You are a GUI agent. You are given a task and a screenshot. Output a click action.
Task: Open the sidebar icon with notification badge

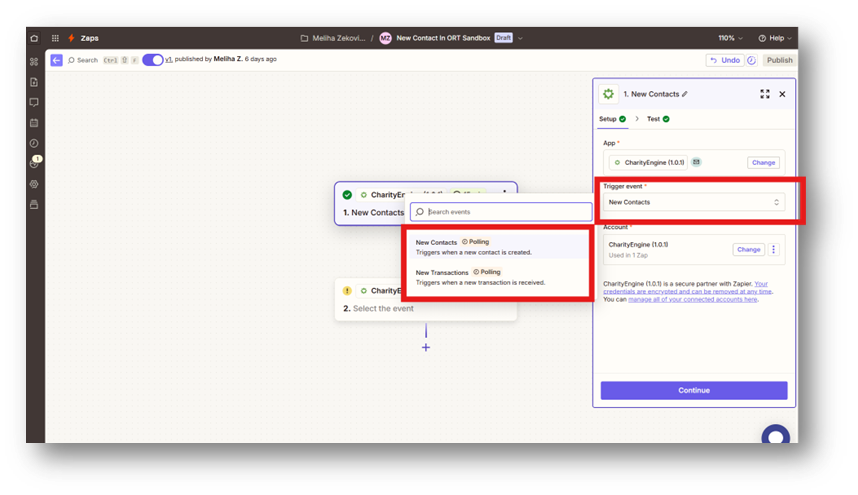[34, 162]
